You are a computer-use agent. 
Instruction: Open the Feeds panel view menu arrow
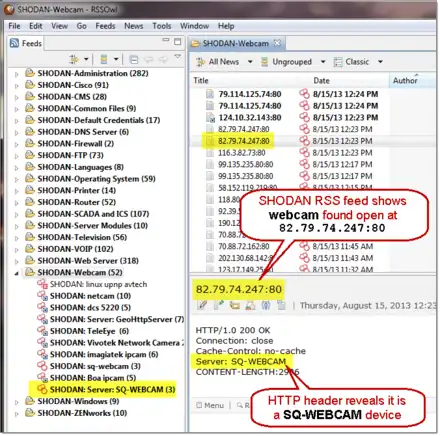point(178,57)
